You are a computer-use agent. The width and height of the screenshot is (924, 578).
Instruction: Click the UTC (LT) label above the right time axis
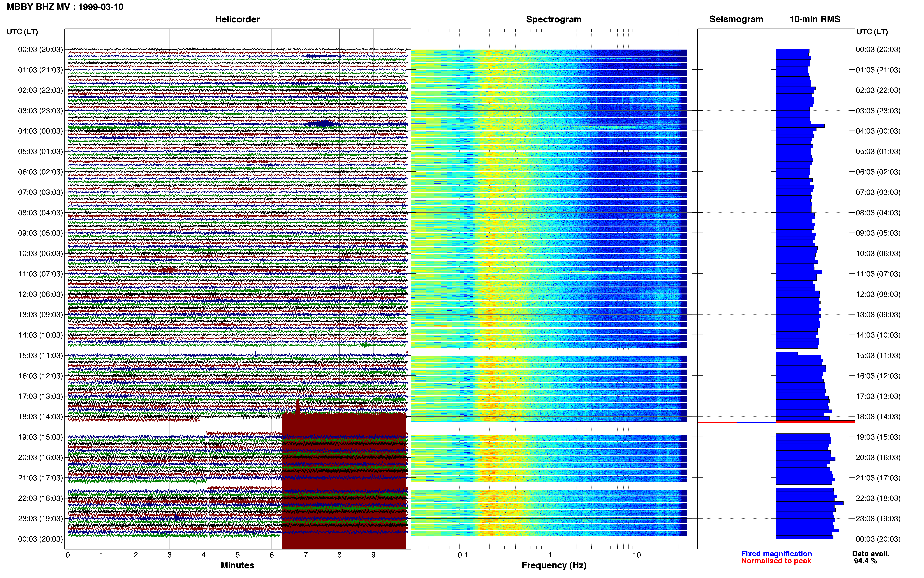(x=872, y=32)
